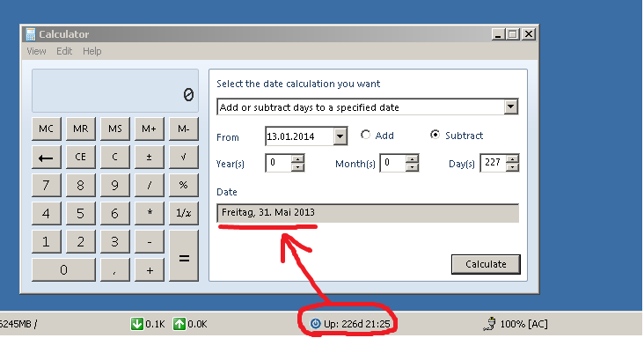Click digit 6 on keypad
This screenshot has height=338, width=644.
(x=115, y=214)
